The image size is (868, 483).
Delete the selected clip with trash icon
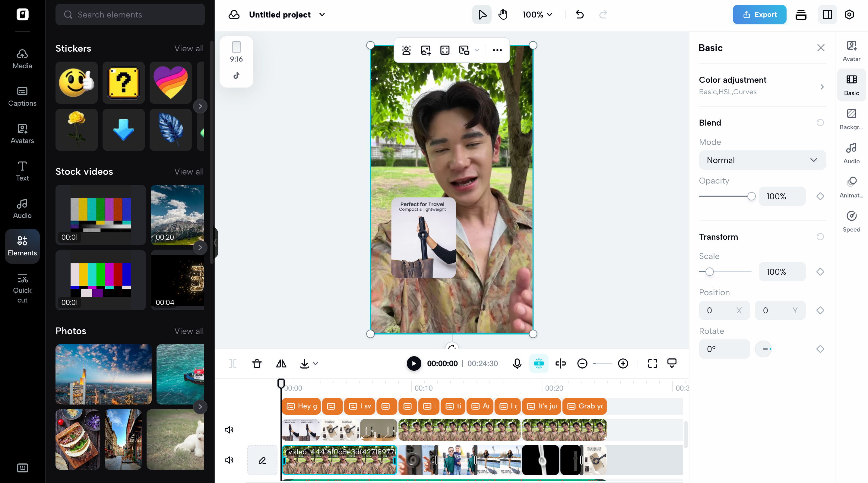coord(257,363)
